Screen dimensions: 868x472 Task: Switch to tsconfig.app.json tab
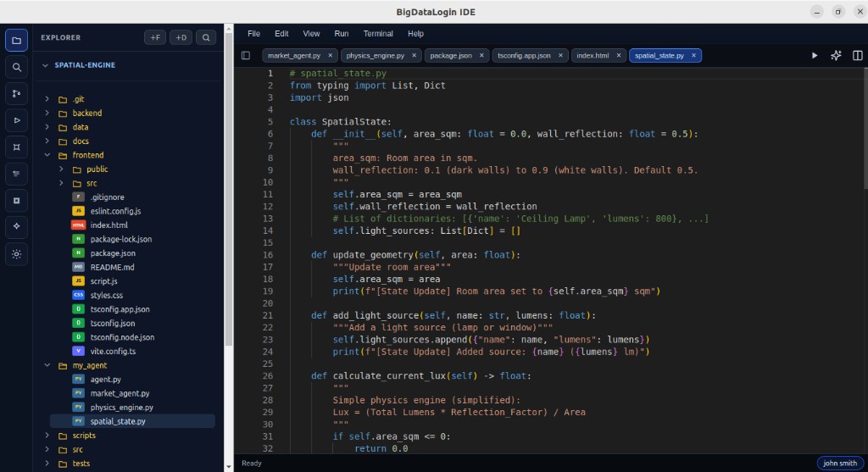coord(524,55)
